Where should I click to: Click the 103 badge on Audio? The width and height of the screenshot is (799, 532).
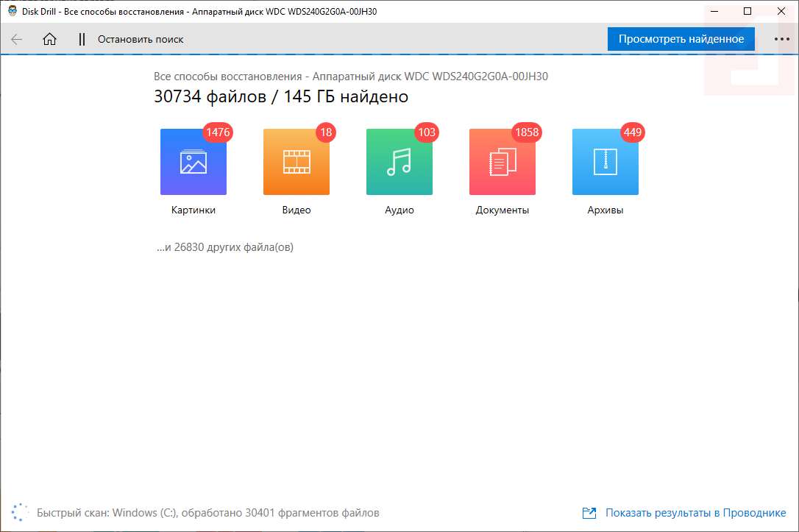pos(427,132)
